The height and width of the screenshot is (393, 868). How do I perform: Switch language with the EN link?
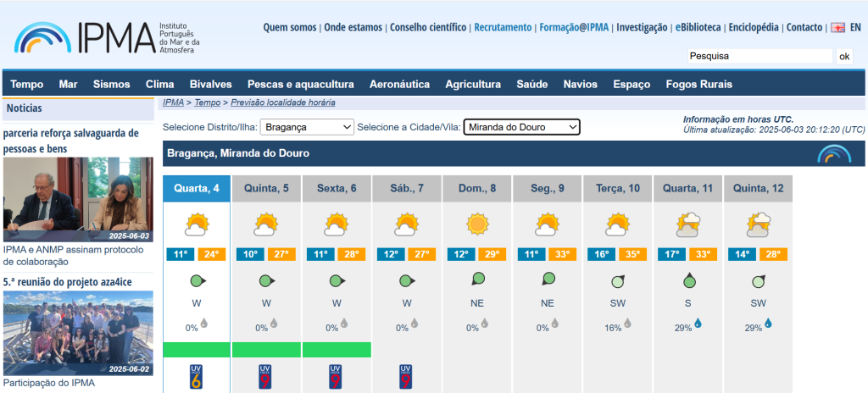pos(855,28)
